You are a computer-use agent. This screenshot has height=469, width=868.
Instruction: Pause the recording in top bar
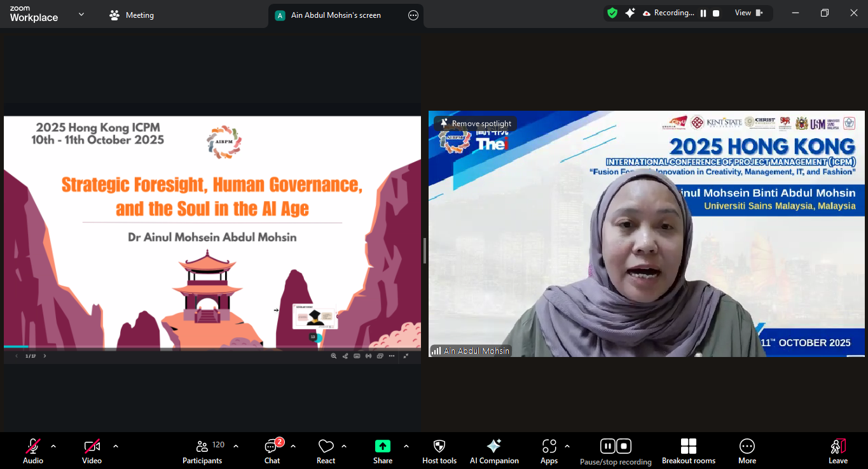(x=703, y=13)
